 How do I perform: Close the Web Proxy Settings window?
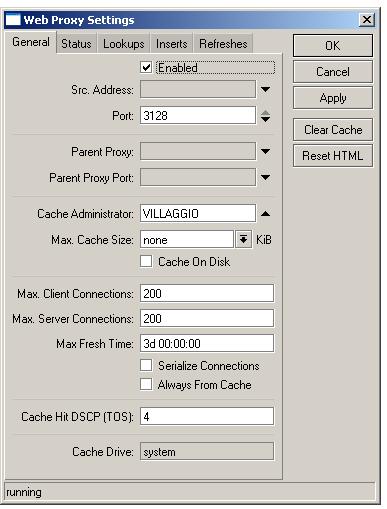(367, 20)
